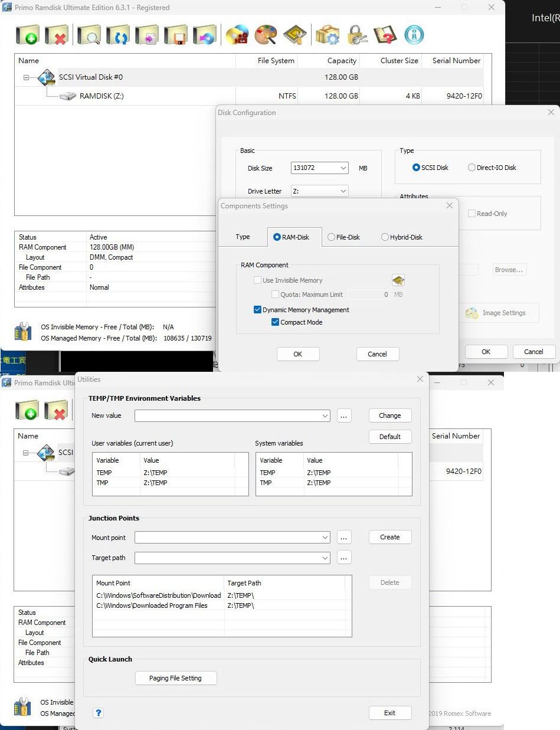This screenshot has width=560, height=730.
Task: Open Paging File Setting
Action: 176,679
